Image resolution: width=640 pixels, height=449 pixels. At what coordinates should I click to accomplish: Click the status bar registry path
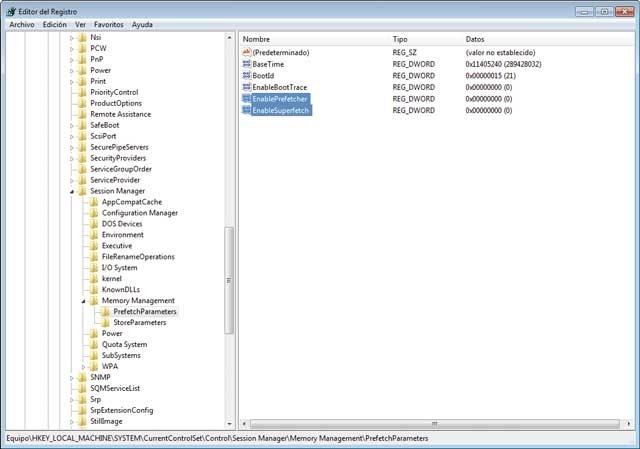(x=217, y=438)
